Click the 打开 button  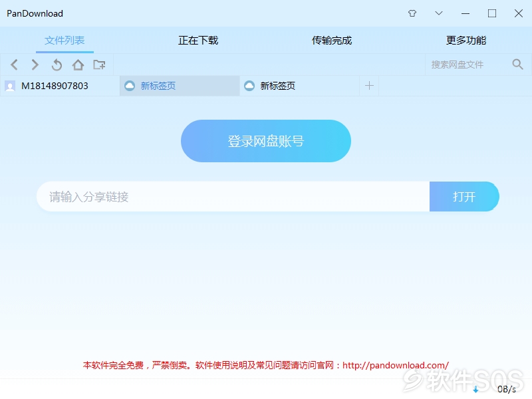point(464,196)
